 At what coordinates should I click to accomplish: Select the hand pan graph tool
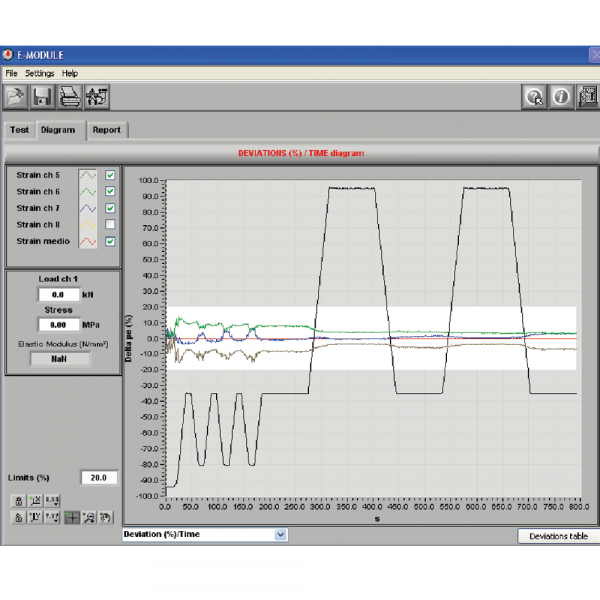tap(105, 517)
